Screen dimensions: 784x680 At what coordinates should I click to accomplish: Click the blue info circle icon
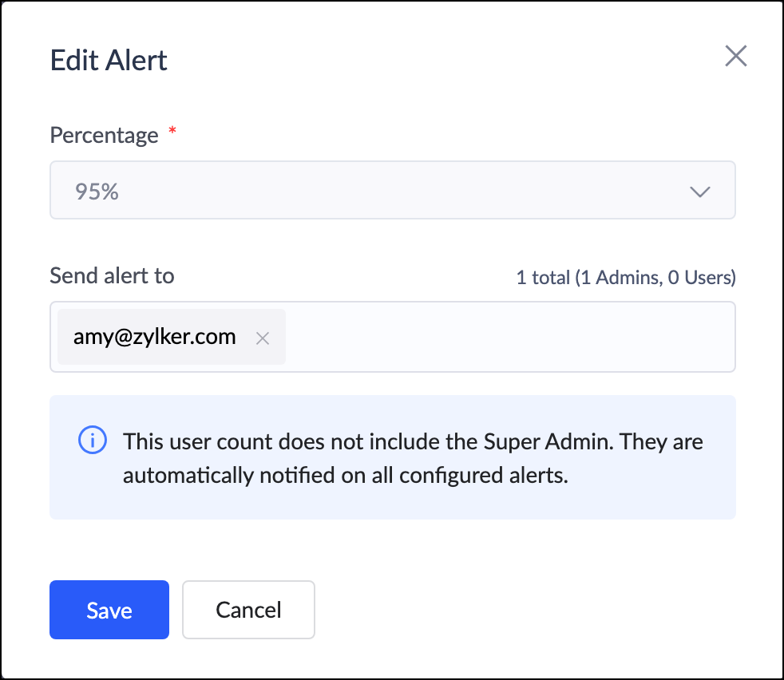tap(93, 440)
